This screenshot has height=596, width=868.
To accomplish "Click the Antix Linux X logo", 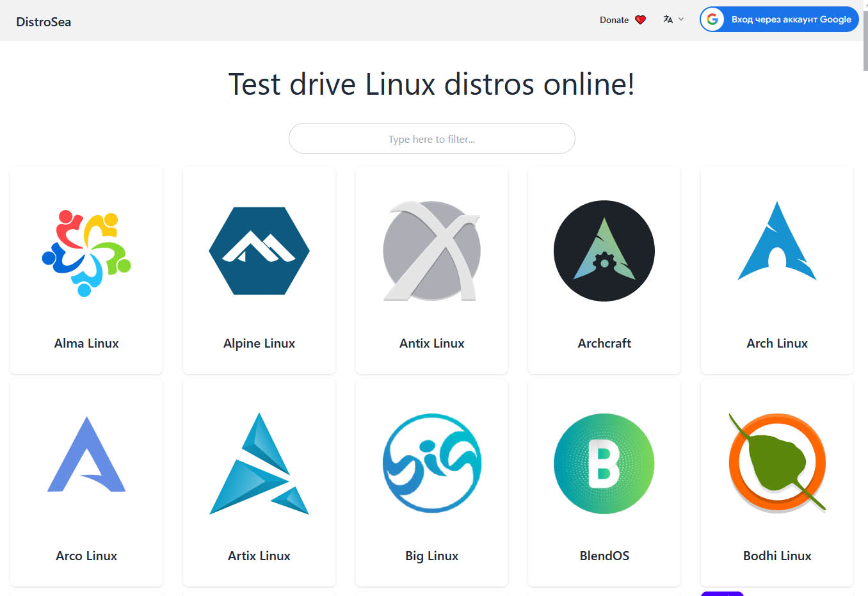I will (431, 251).
